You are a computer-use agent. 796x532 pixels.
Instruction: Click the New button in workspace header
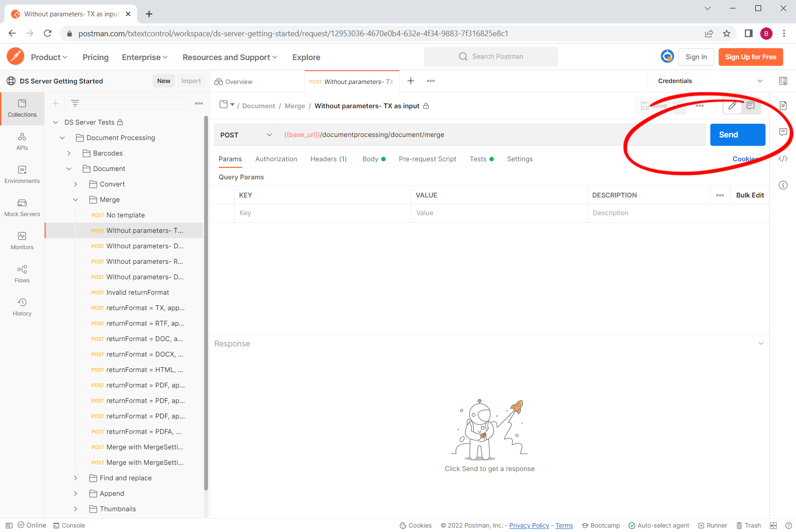164,81
